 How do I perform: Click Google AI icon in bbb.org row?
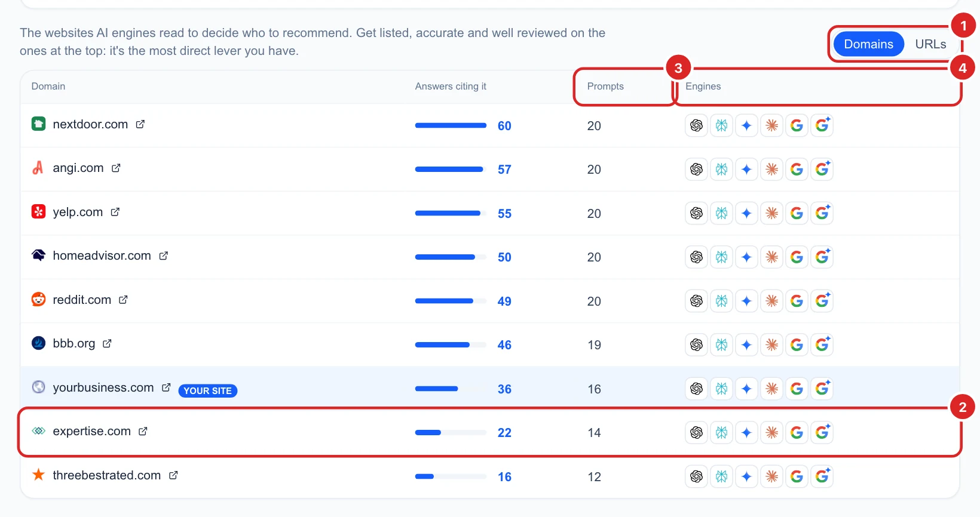point(822,345)
